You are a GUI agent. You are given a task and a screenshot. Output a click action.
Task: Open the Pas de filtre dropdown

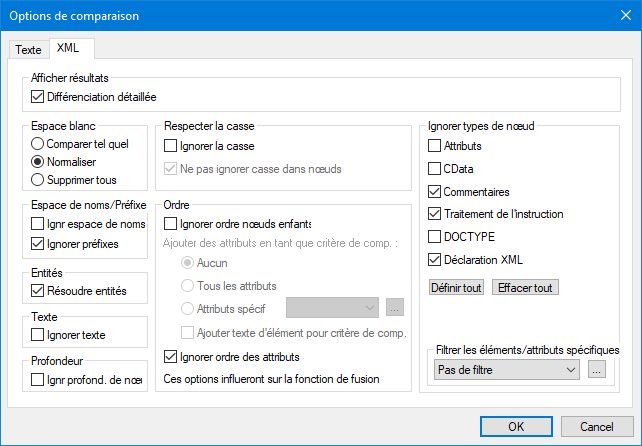pyautogui.click(x=508, y=370)
